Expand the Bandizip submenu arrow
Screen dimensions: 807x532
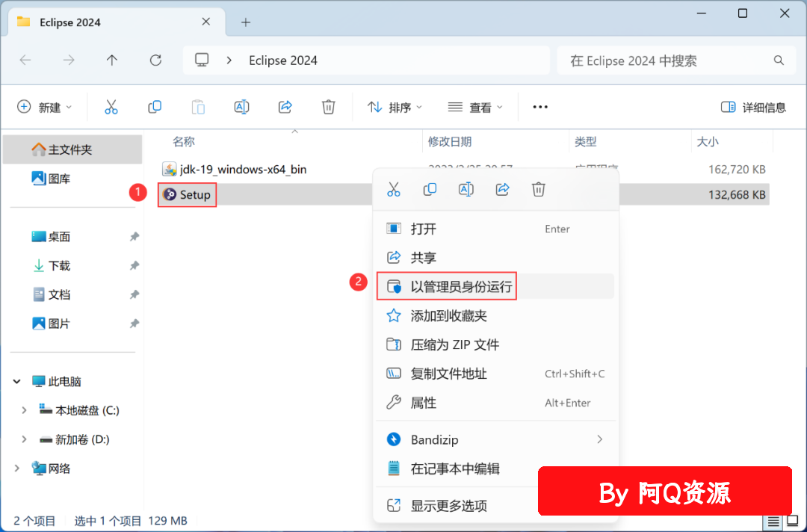click(x=599, y=439)
